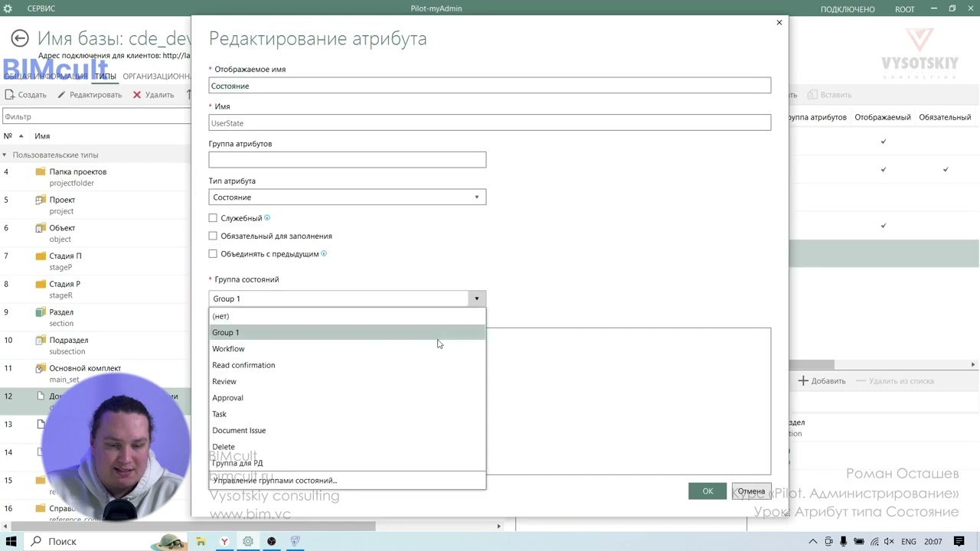Open Управление группами состояний...
The image size is (980, 551).
[x=347, y=481]
